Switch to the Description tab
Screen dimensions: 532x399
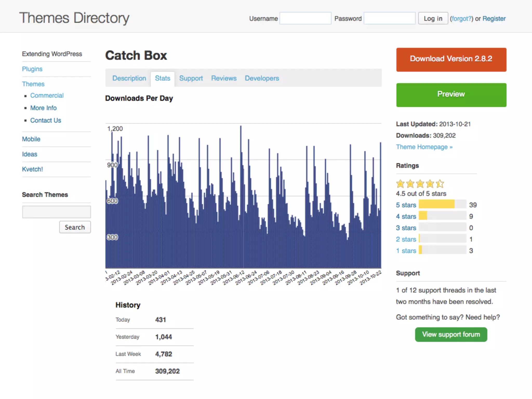coord(129,78)
